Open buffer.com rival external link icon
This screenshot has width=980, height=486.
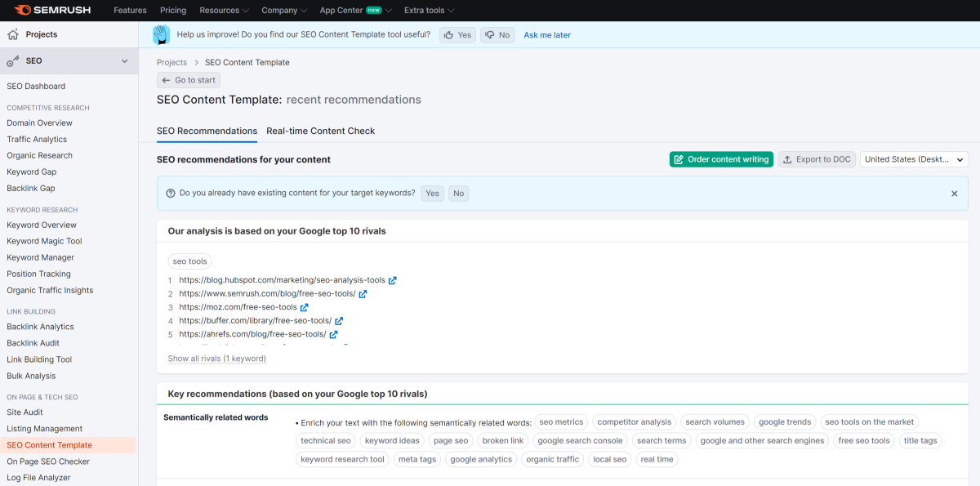click(339, 321)
